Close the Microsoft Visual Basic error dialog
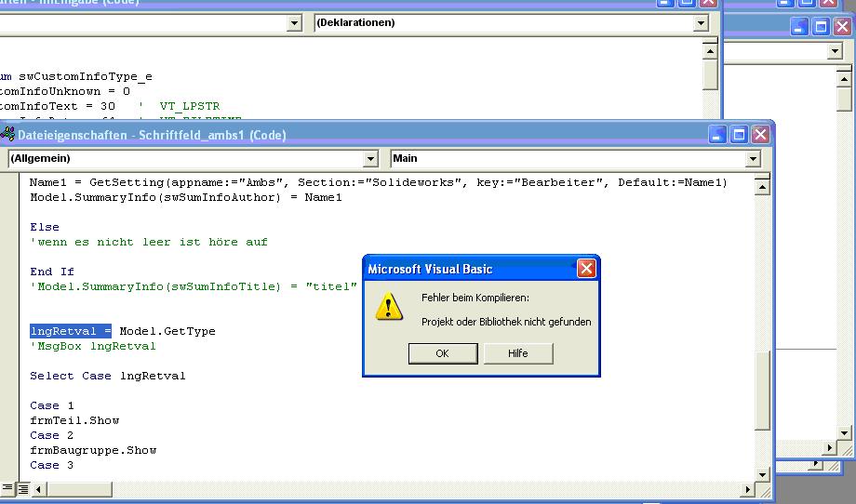The width and height of the screenshot is (856, 504). pos(586,269)
